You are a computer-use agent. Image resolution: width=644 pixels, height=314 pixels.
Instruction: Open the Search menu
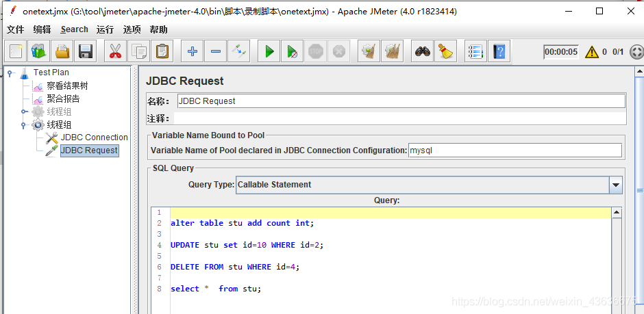(75, 29)
